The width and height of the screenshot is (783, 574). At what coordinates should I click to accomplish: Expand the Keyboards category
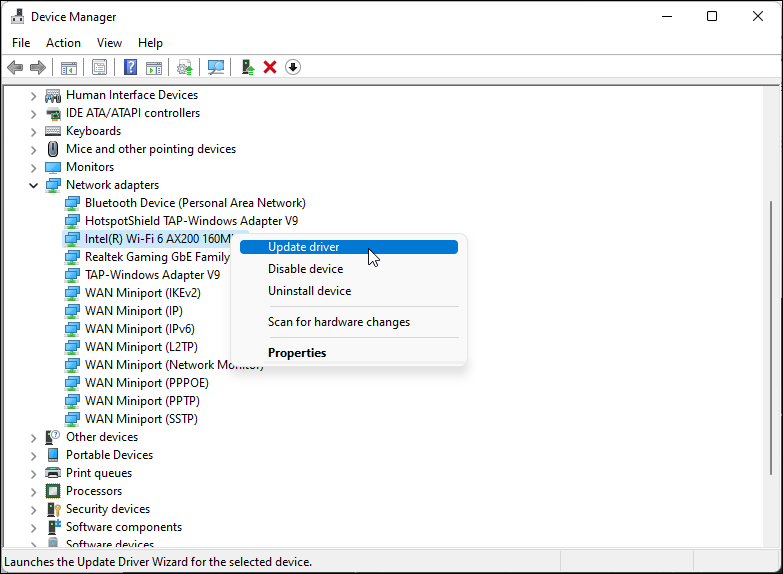pyautogui.click(x=33, y=131)
